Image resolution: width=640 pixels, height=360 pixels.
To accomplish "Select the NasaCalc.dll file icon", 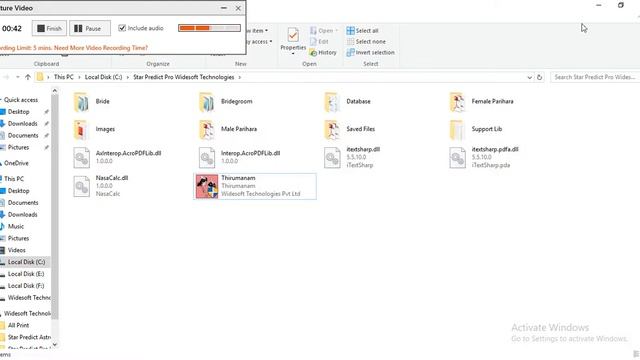I will pos(81,187).
